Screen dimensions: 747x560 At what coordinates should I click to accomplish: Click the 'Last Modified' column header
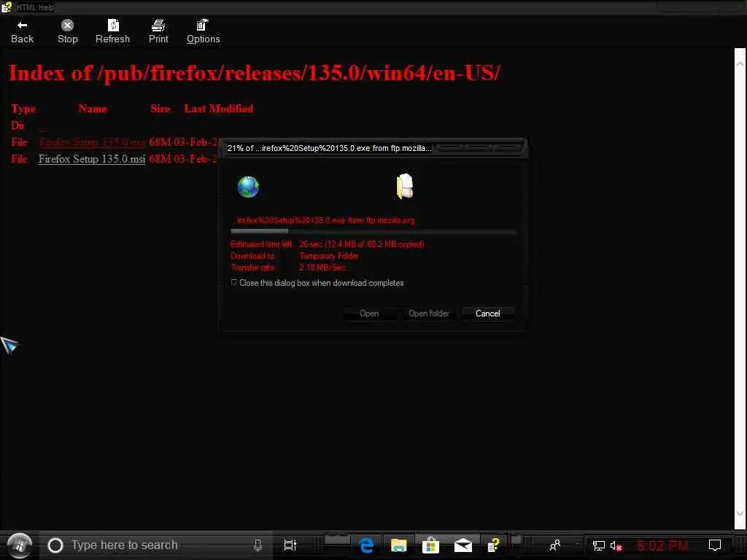pyautogui.click(x=219, y=109)
